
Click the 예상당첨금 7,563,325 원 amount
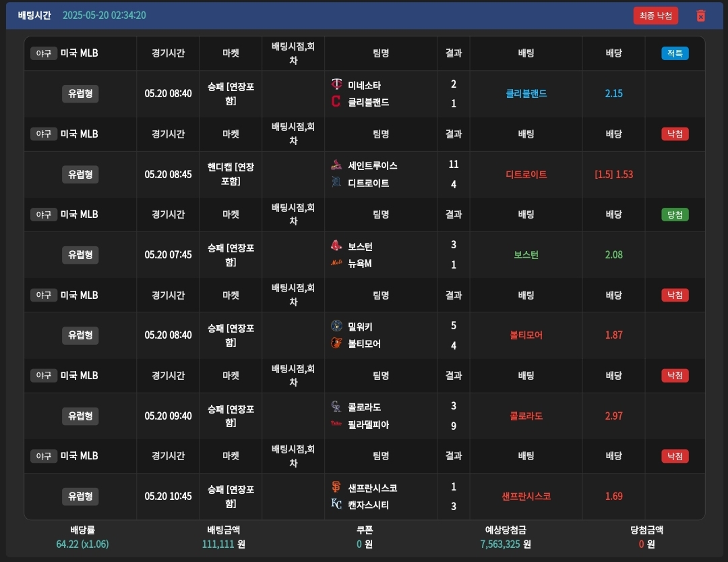[x=506, y=544]
